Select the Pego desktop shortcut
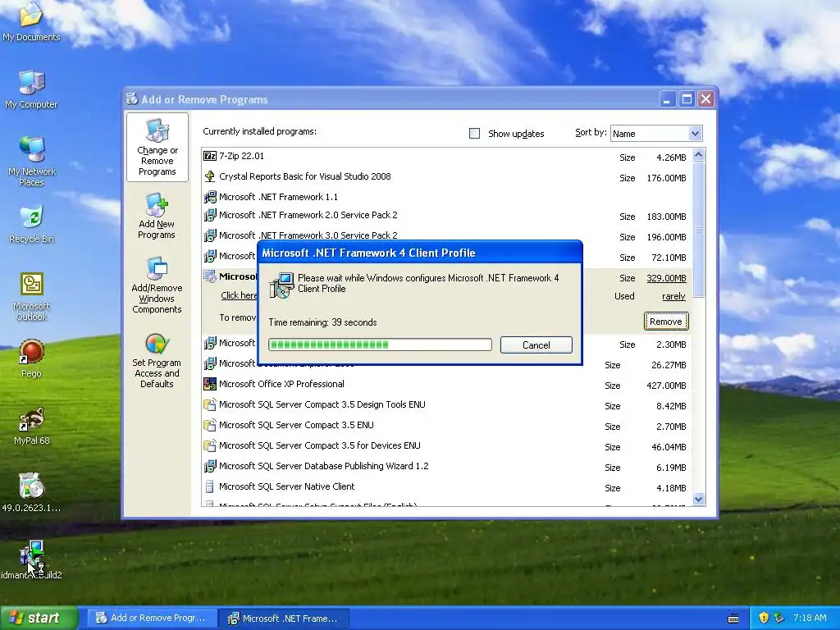Viewport: 840px width, 630px height. click(x=31, y=358)
